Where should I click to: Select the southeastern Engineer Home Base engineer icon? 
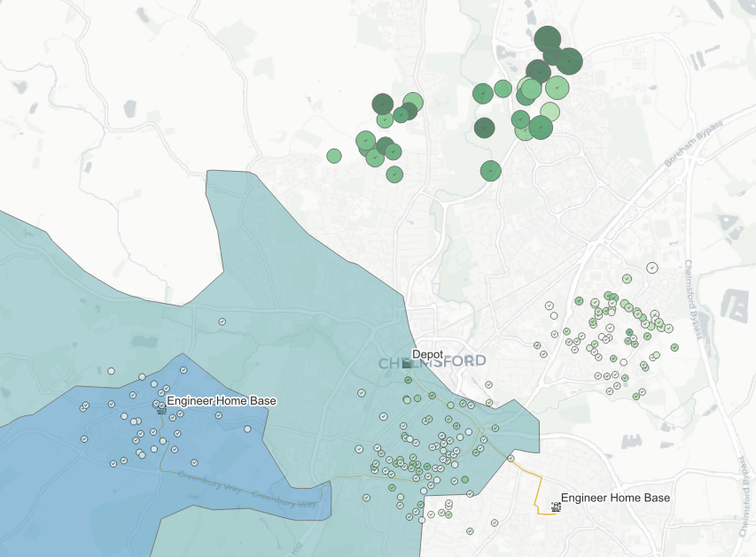555,507
